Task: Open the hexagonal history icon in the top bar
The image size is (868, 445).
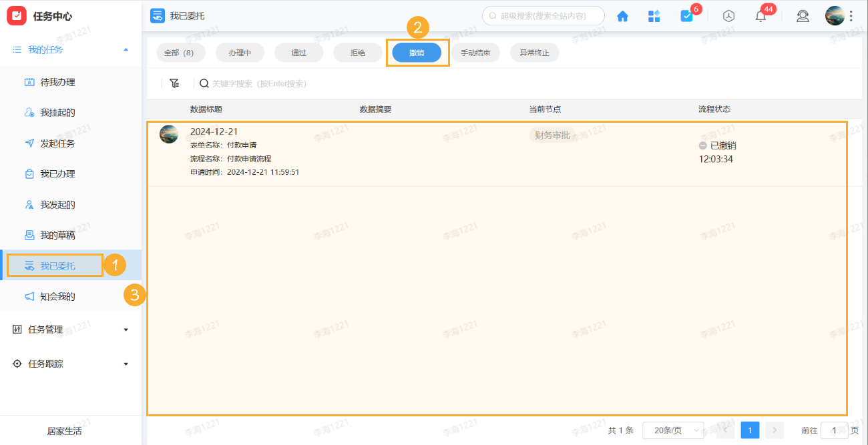Action: tap(728, 15)
